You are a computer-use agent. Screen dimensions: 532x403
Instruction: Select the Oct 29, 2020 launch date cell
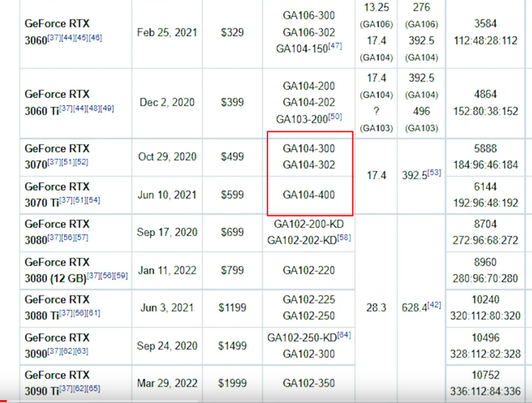(167, 157)
